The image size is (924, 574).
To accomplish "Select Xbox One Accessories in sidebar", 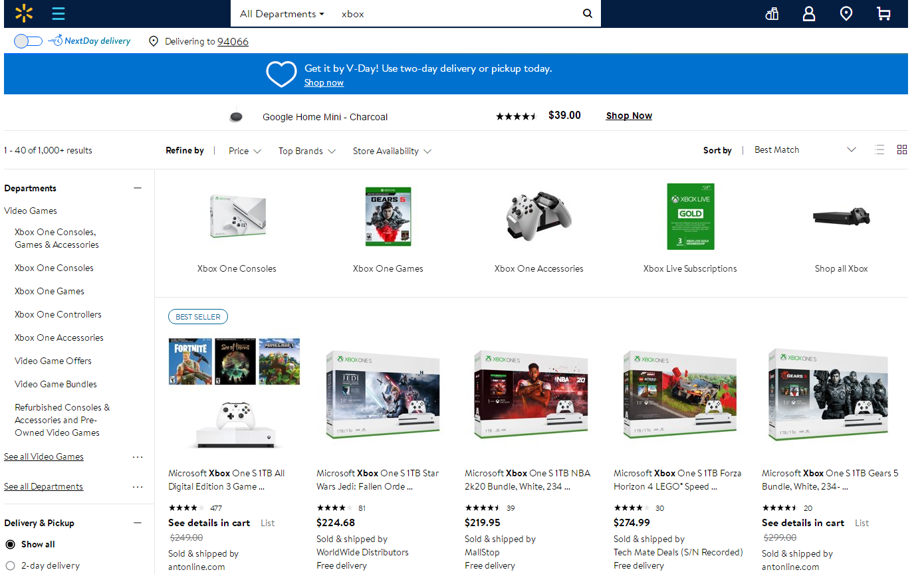I will [59, 337].
